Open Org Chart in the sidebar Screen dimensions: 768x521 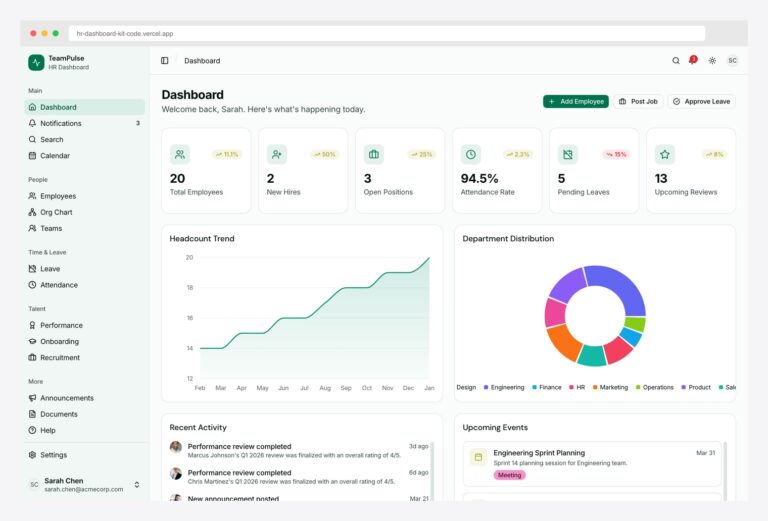click(x=84, y=212)
